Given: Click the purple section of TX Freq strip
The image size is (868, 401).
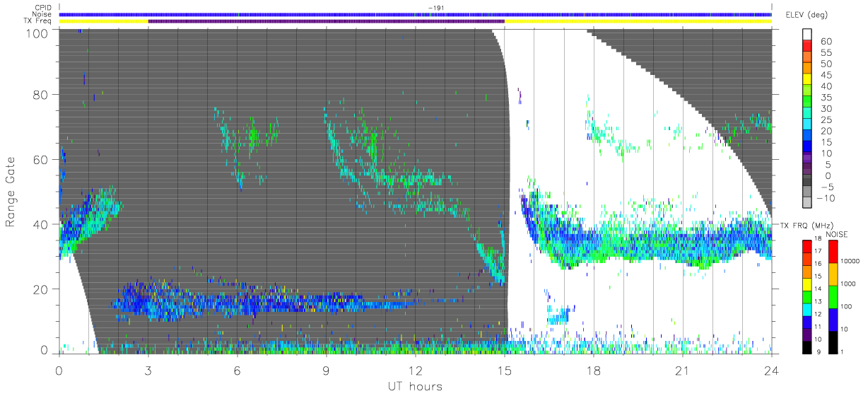Looking at the screenshot, I should (327, 21).
